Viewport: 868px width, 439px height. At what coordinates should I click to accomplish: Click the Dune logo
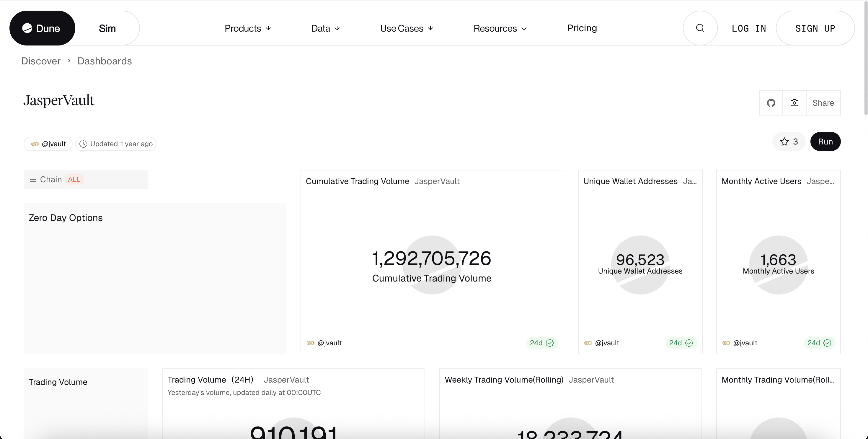(x=42, y=28)
